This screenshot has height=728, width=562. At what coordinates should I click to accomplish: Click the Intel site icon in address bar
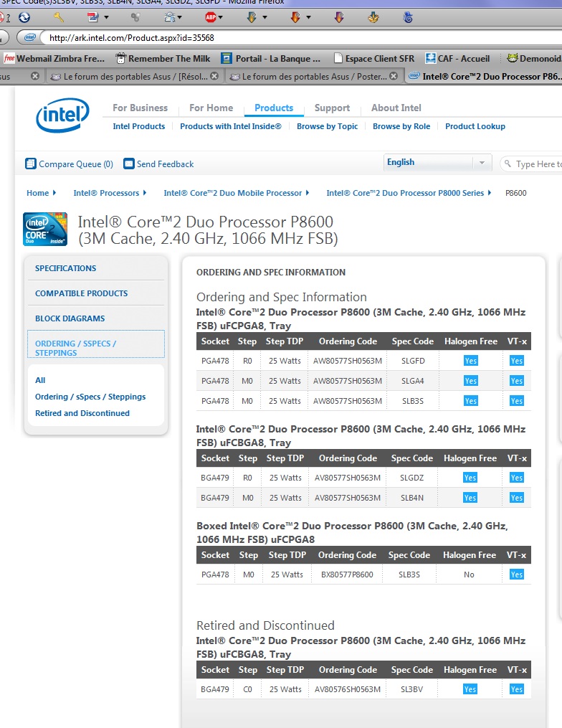pos(29,37)
